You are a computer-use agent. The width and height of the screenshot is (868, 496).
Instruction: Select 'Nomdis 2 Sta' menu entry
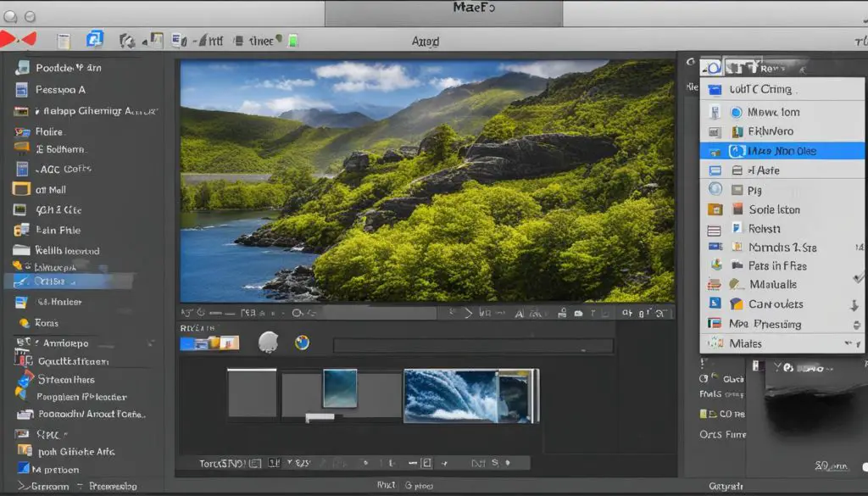782,247
